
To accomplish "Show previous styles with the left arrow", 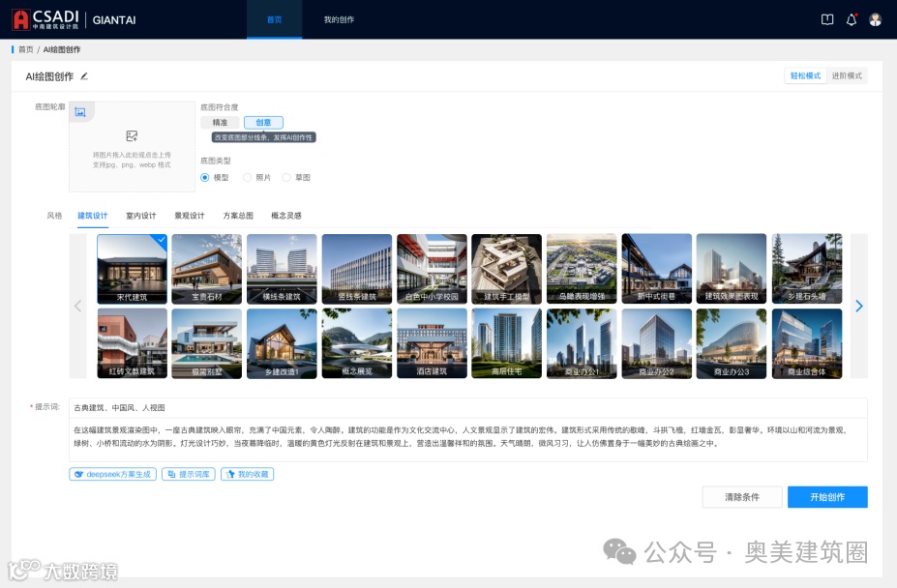I will pos(77,306).
